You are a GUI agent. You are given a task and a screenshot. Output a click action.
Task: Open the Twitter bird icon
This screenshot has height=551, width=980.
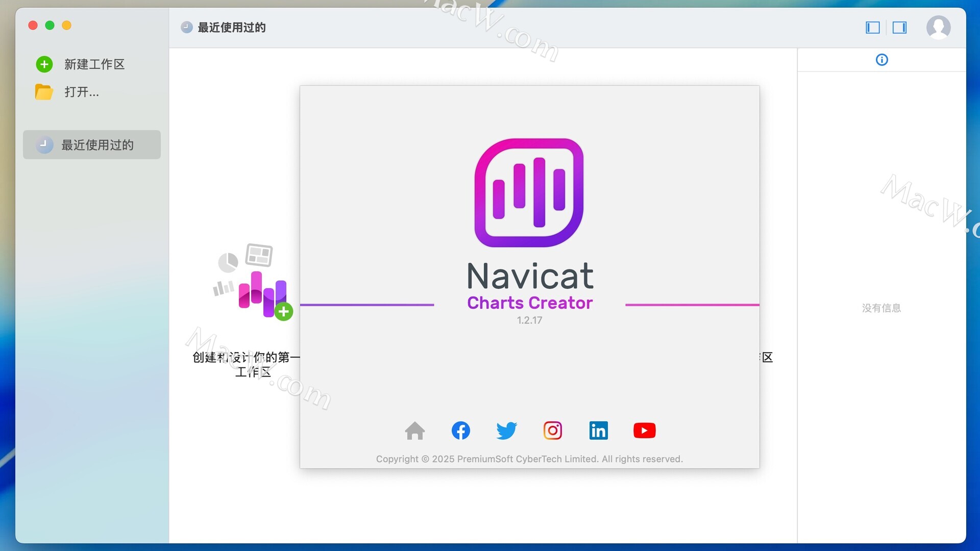click(506, 431)
